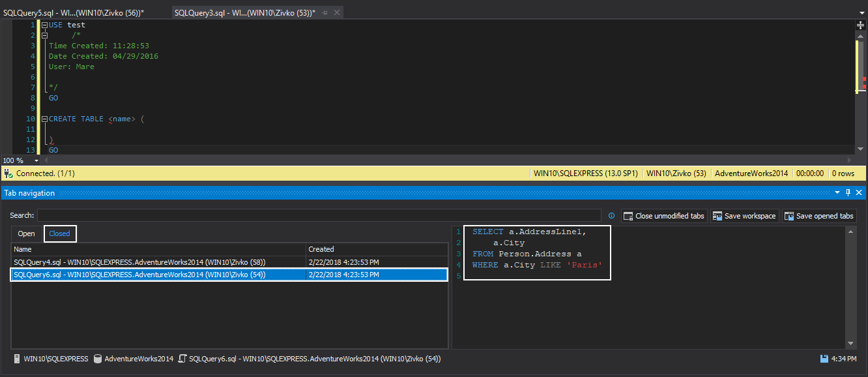Close the SQLQuery3.sql editor tab
Viewport: 868px width, 377px height.
click(336, 13)
